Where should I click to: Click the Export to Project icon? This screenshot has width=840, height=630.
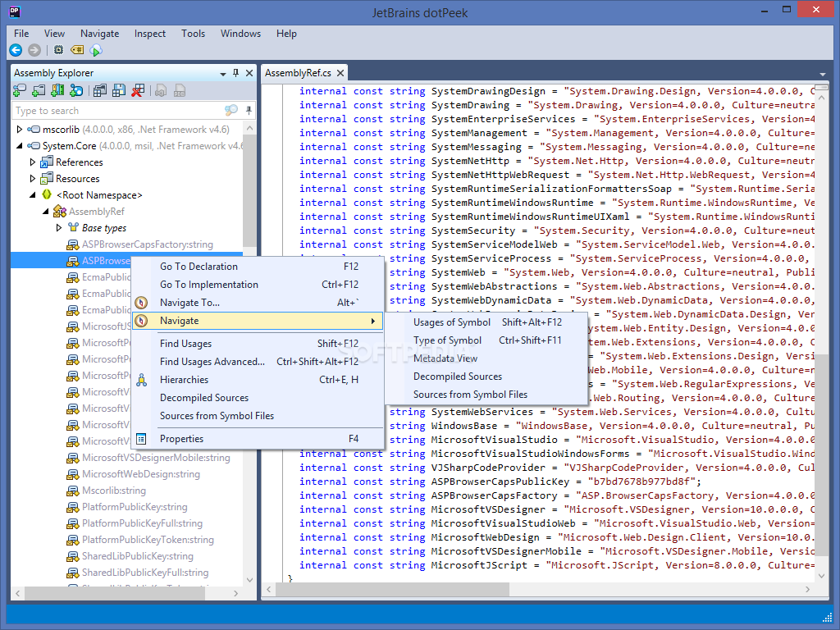click(x=161, y=91)
